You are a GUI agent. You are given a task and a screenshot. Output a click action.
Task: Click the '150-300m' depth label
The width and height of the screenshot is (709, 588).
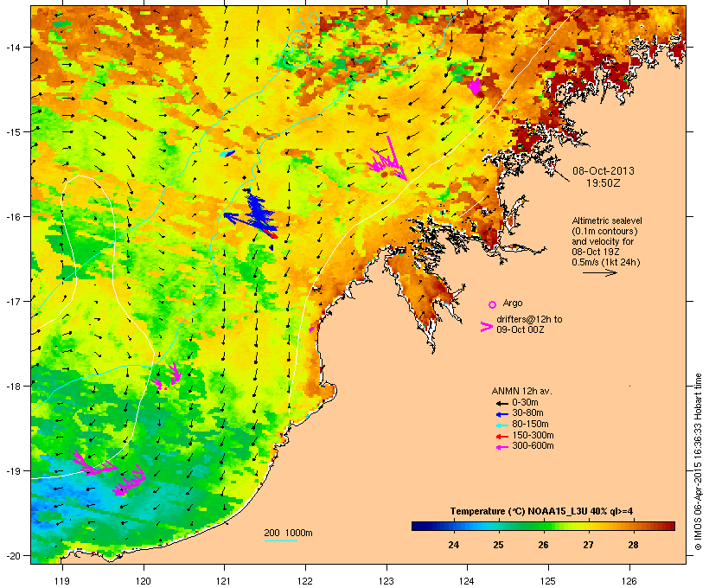533,435
